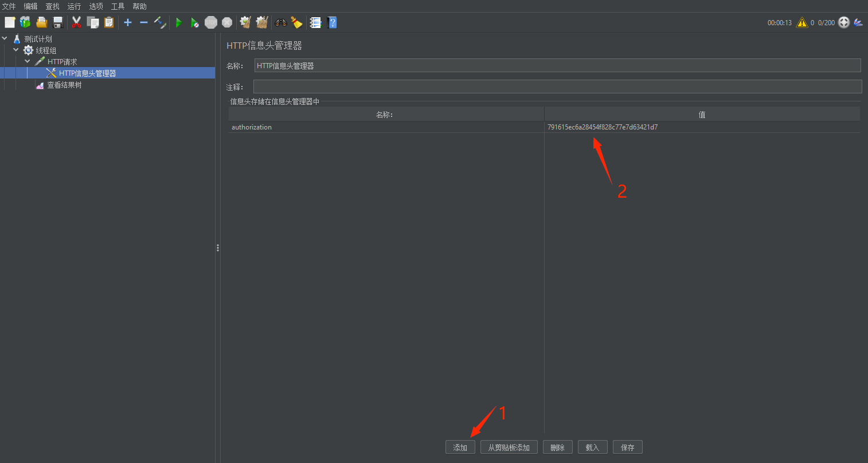Viewport: 868px width, 463px height.
Task: Click the 载入 button
Action: pyautogui.click(x=593, y=448)
